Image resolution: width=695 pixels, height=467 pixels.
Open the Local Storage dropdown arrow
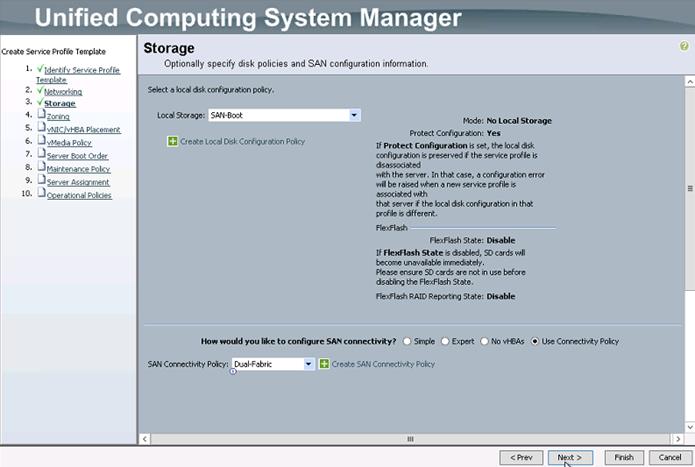pos(354,115)
